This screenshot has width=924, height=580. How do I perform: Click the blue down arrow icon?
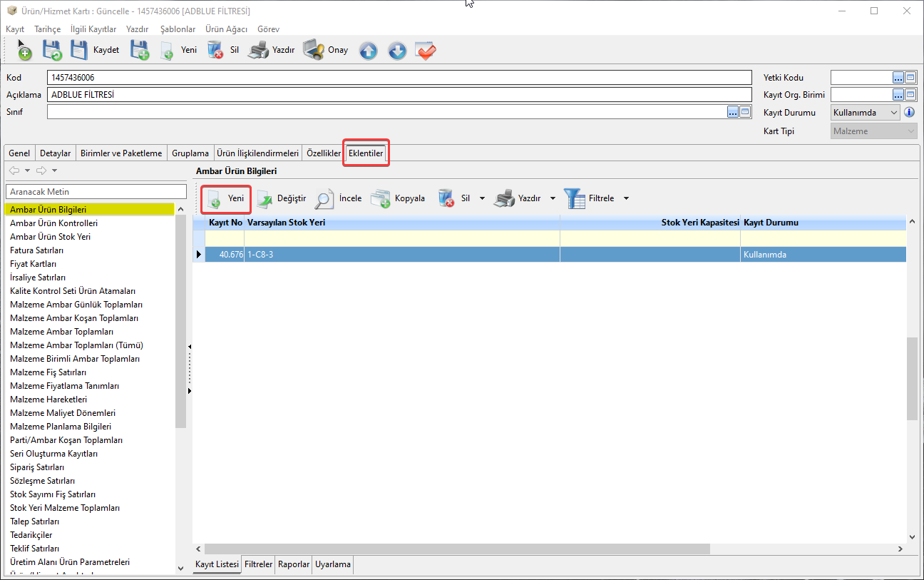click(x=397, y=51)
